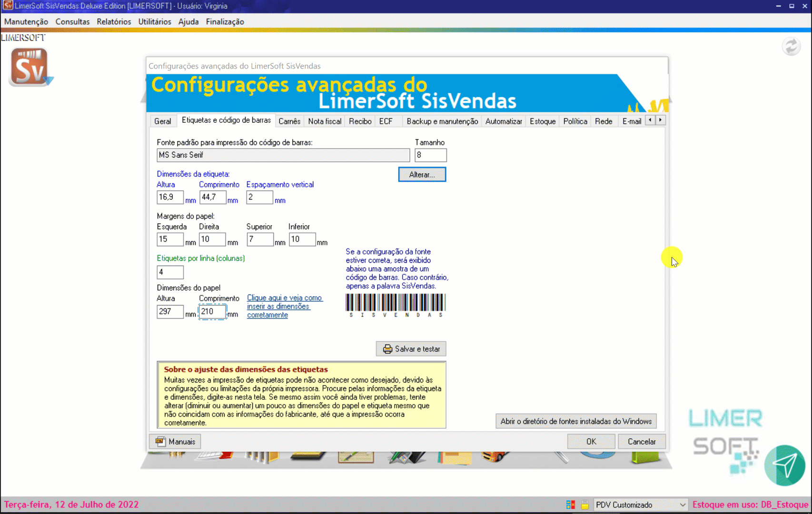Click the Cancelar button
This screenshot has height=514, width=812.
pos(642,442)
